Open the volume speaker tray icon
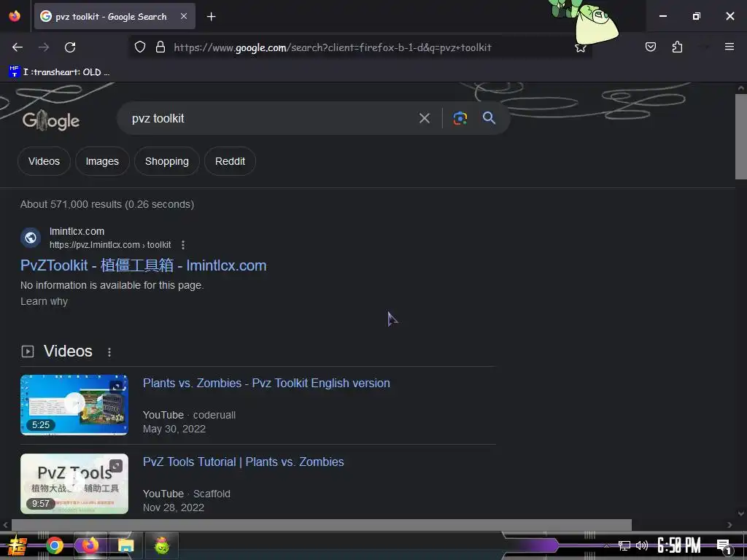 click(x=642, y=545)
